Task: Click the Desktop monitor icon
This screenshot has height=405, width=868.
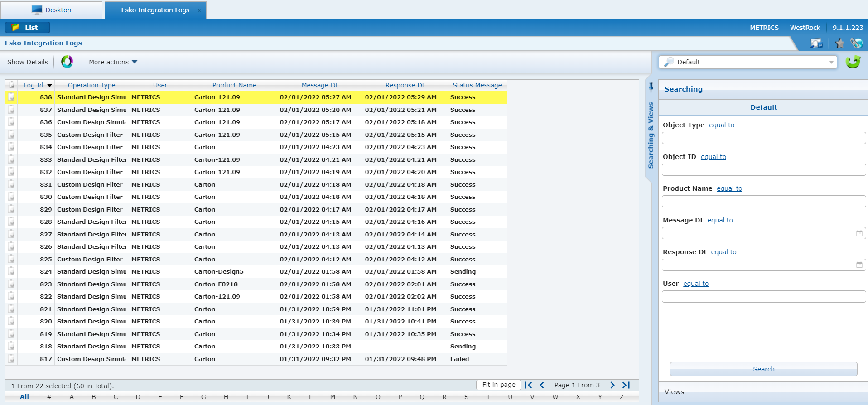Action: [37, 10]
